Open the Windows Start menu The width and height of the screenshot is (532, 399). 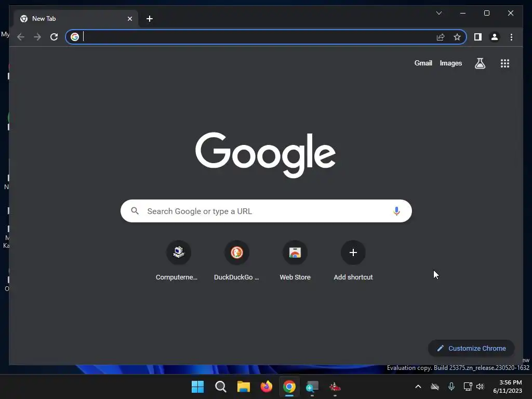pos(198,387)
